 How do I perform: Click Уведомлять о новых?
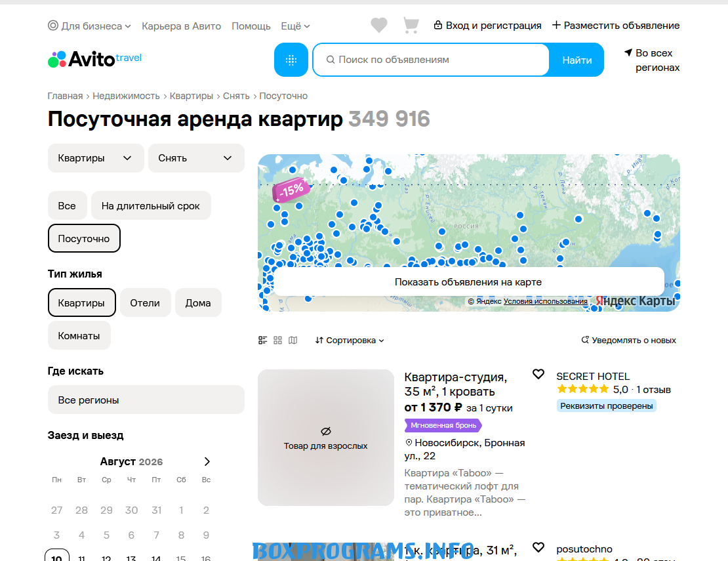(x=629, y=341)
